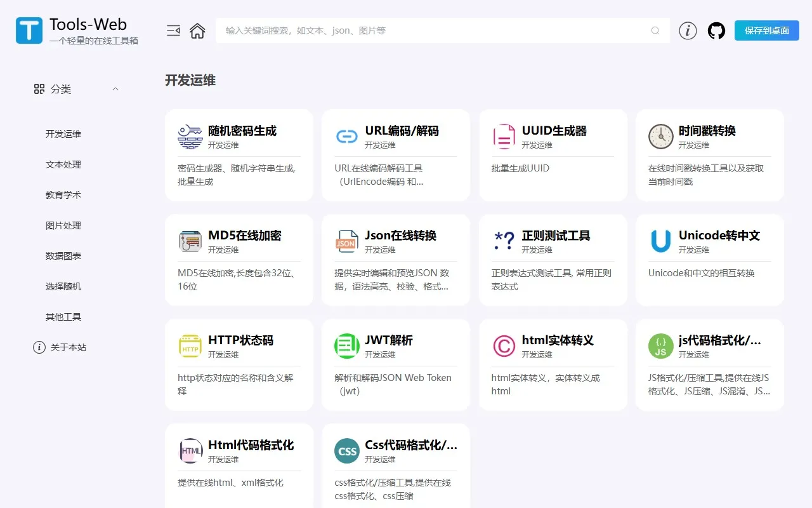Open the 关于本站 link

point(67,347)
